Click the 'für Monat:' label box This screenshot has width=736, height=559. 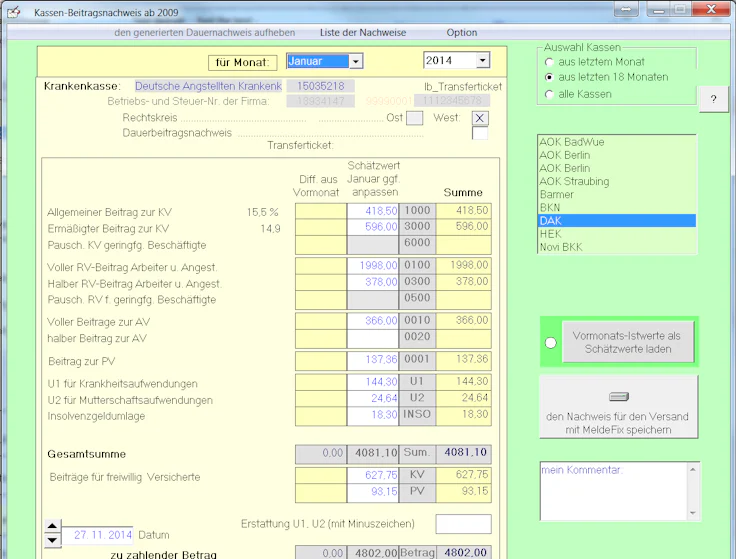[x=243, y=62]
